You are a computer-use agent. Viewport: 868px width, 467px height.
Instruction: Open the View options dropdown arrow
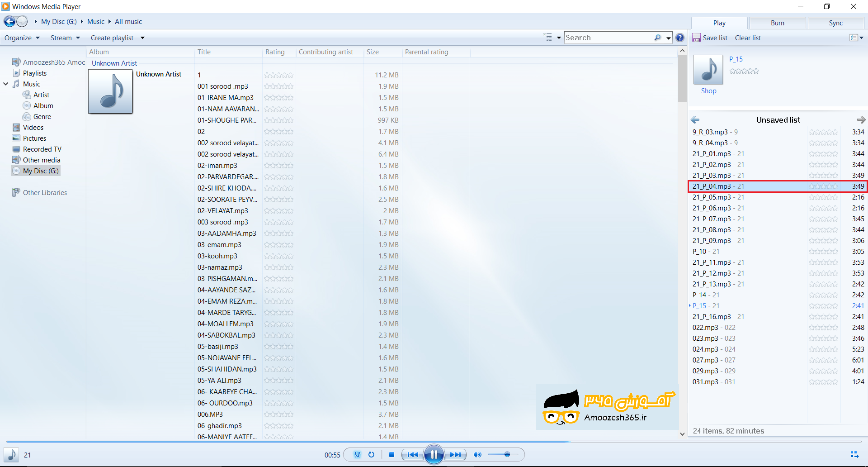coord(559,38)
